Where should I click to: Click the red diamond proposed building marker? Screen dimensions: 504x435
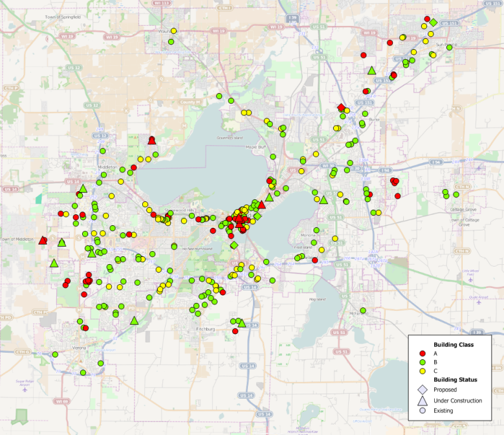341,107
